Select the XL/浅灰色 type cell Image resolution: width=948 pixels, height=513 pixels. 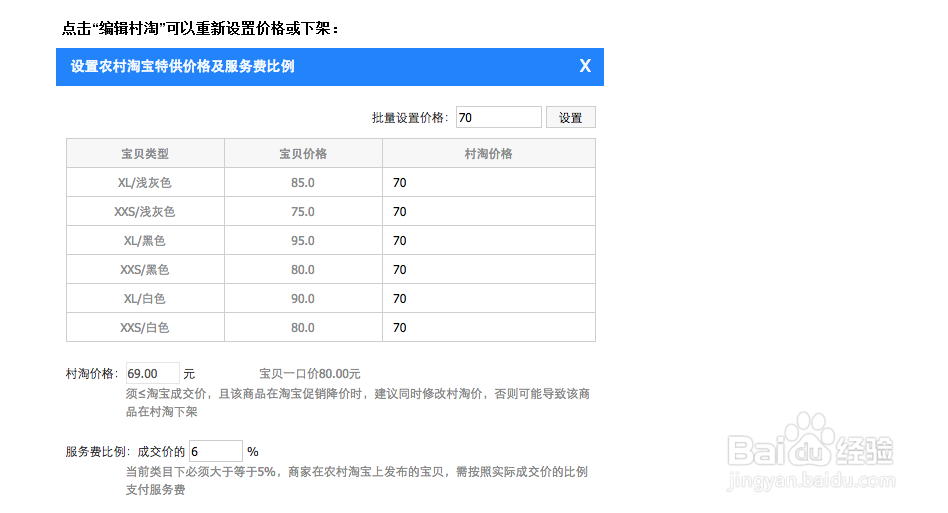click(145, 182)
